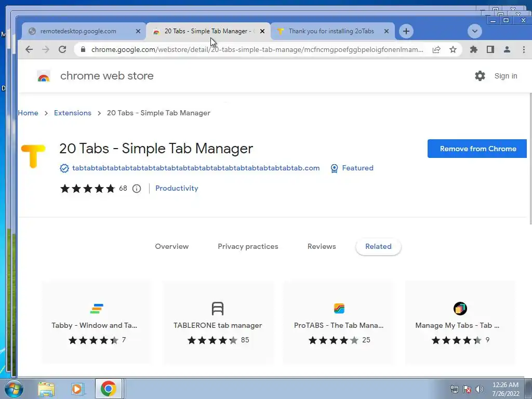
Task: Click the ProTABS extension icon
Action: point(339,309)
